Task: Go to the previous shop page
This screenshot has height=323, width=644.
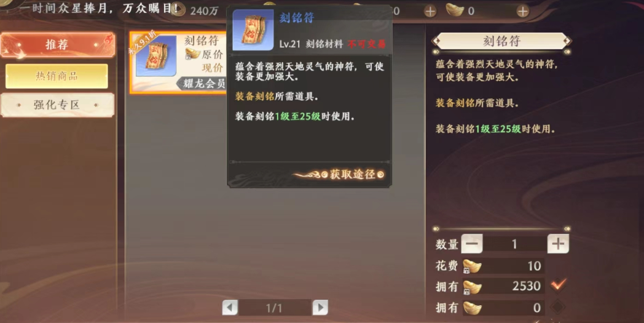Action: pyautogui.click(x=230, y=308)
